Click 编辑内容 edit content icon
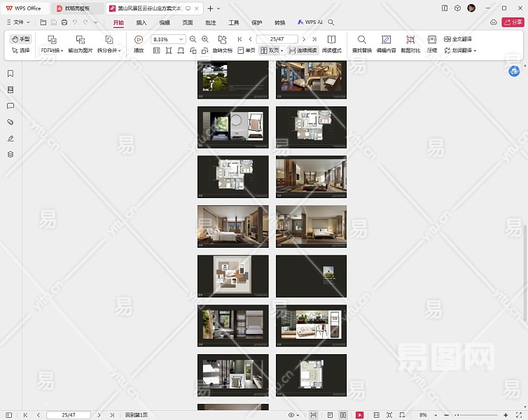The width and height of the screenshot is (528, 420). coord(386,40)
